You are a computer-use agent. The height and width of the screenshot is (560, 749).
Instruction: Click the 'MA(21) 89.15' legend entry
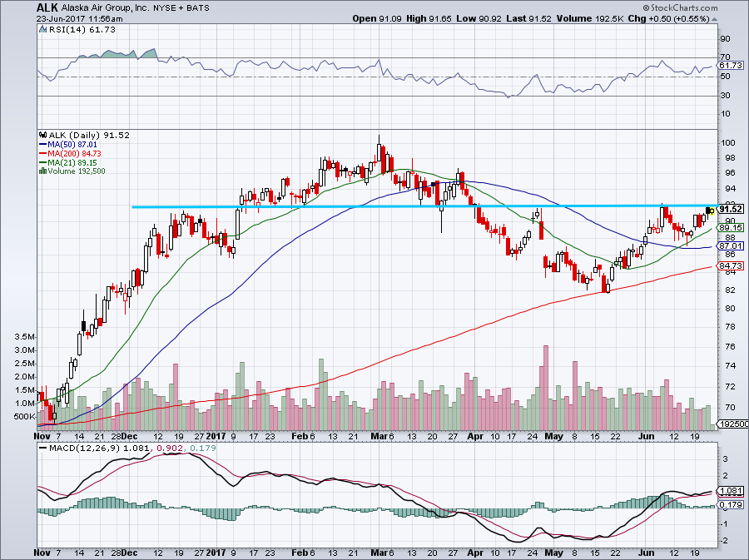point(72,163)
